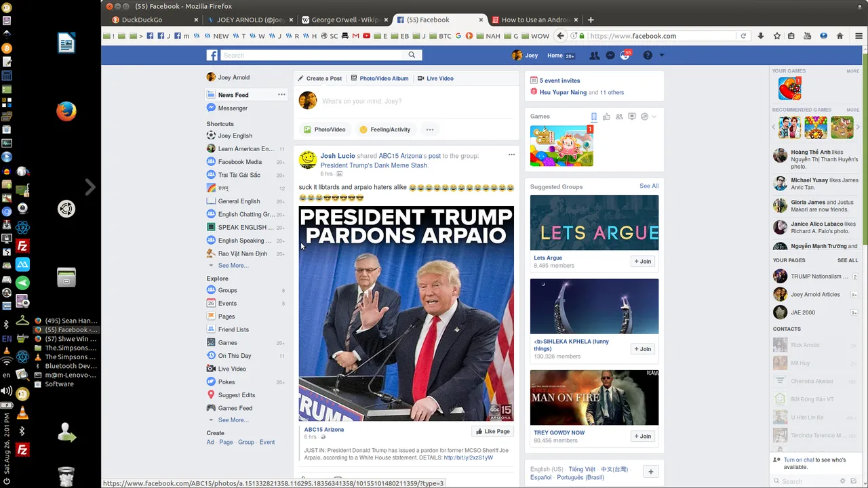
Task: Open Candy Crush under Your Games
Action: point(789,89)
